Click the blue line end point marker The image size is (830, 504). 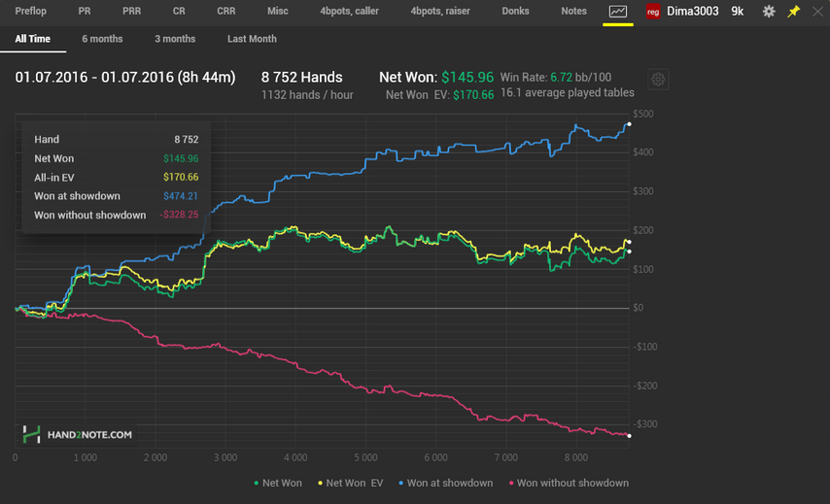[x=630, y=124]
